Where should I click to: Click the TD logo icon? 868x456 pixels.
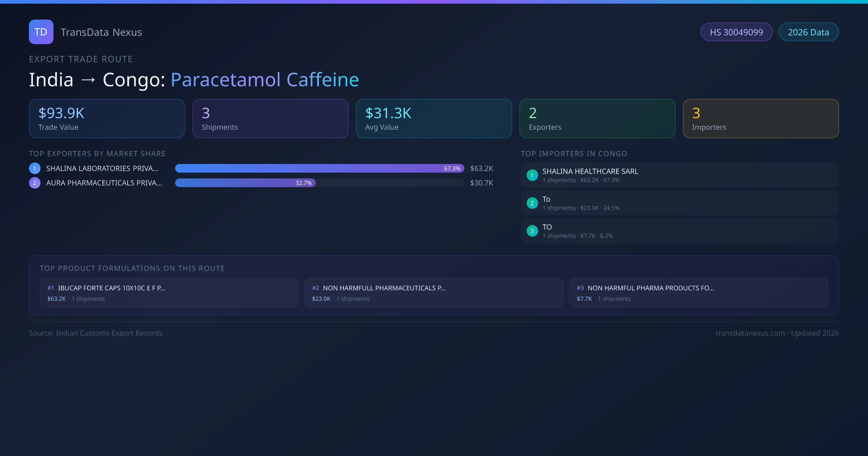coord(41,32)
